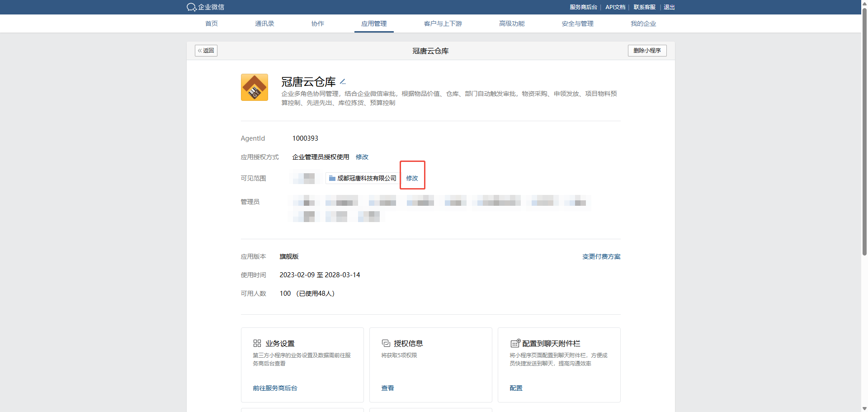Edit app name with pencil icon
868x412 pixels.
tap(343, 82)
